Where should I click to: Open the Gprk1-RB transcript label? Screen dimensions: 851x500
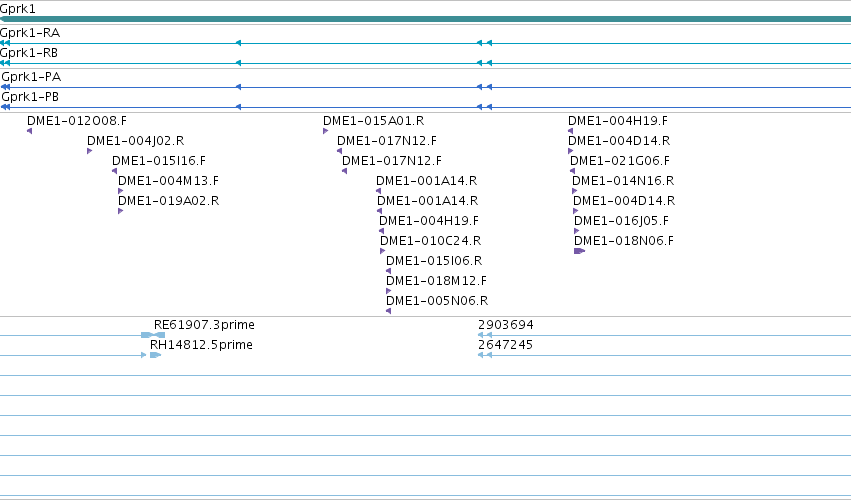29,53
